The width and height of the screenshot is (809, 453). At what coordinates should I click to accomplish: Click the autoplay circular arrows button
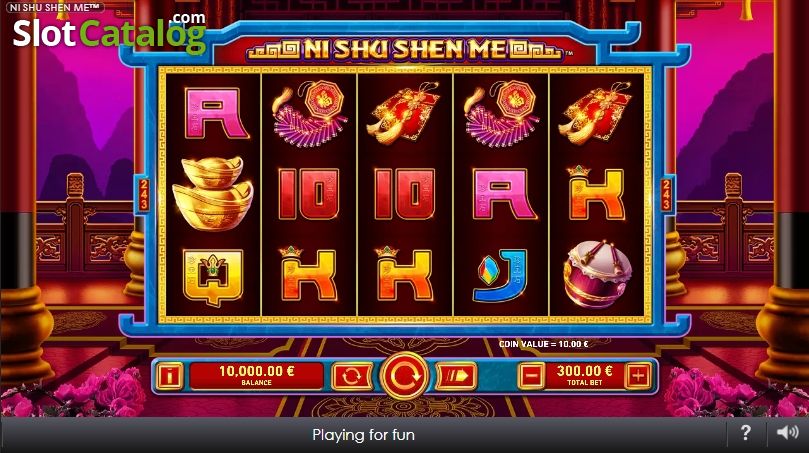[x=351, y=376]
